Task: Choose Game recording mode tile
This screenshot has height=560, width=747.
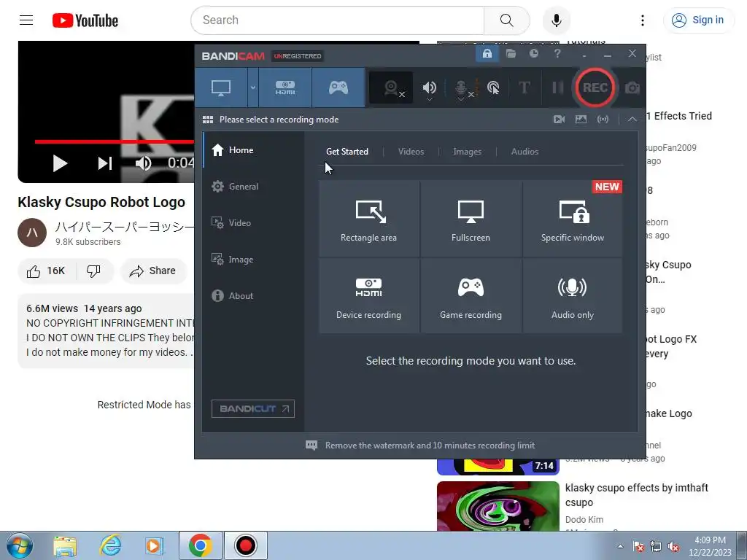Action: pyautogui.click(x=471, y=296)
